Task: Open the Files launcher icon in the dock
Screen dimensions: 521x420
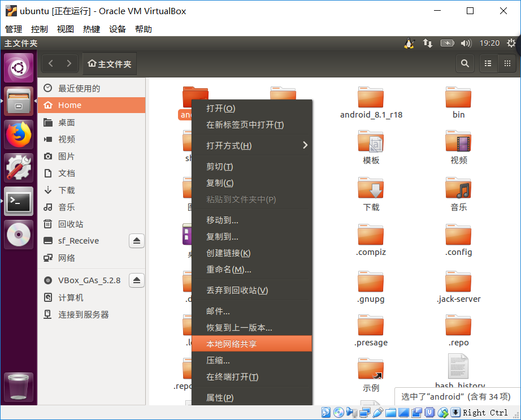Action: [19, 101]
